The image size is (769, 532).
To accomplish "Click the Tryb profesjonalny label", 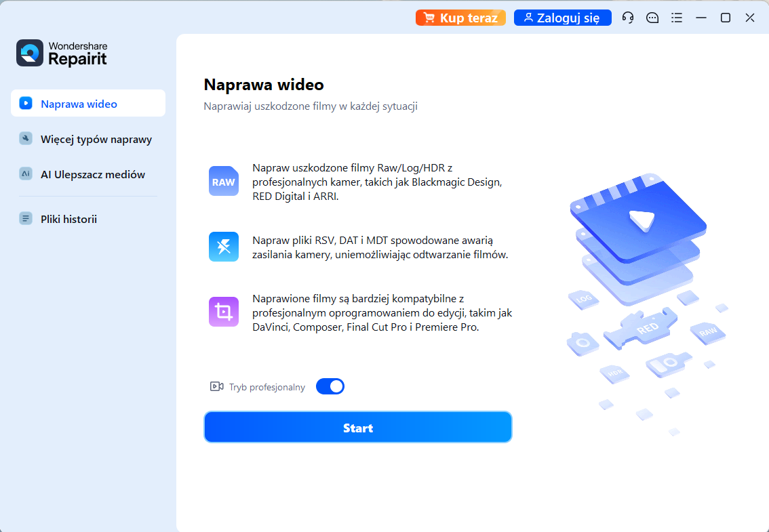I will (267, 387).
